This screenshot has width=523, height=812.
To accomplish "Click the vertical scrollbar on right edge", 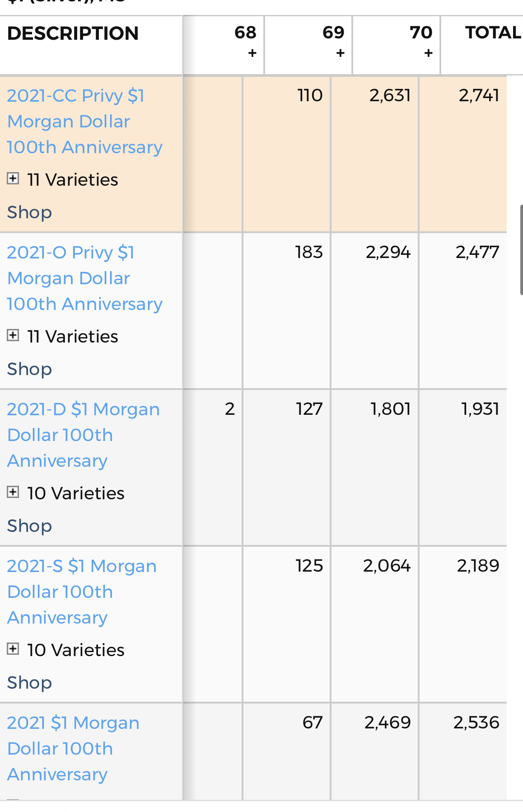I will [521, 249].
